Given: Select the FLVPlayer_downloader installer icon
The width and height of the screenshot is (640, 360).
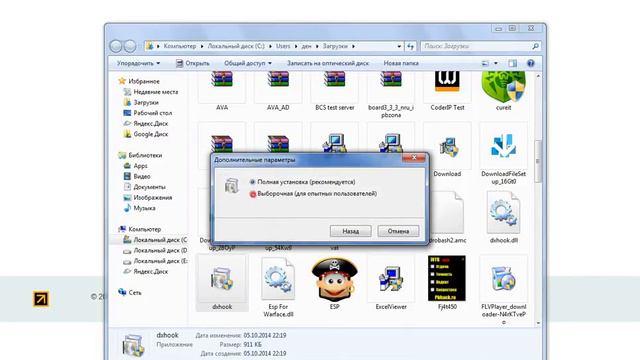Looking at the screenshot, I should (x=503, y=279).
